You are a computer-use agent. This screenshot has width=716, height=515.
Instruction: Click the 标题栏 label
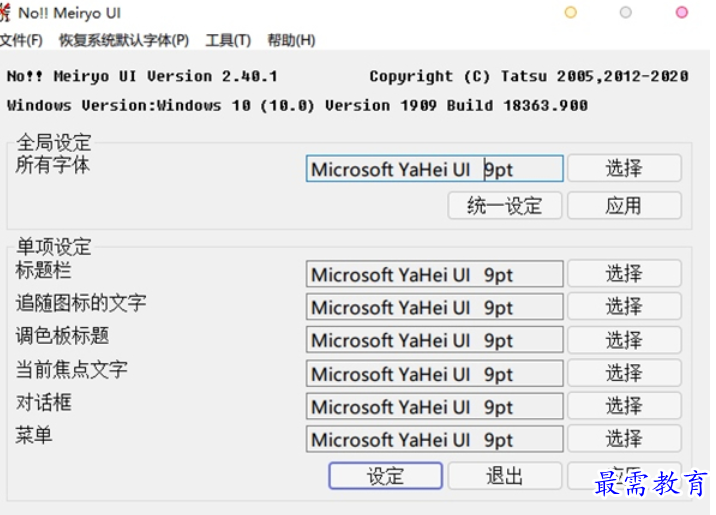click(43, 270)
